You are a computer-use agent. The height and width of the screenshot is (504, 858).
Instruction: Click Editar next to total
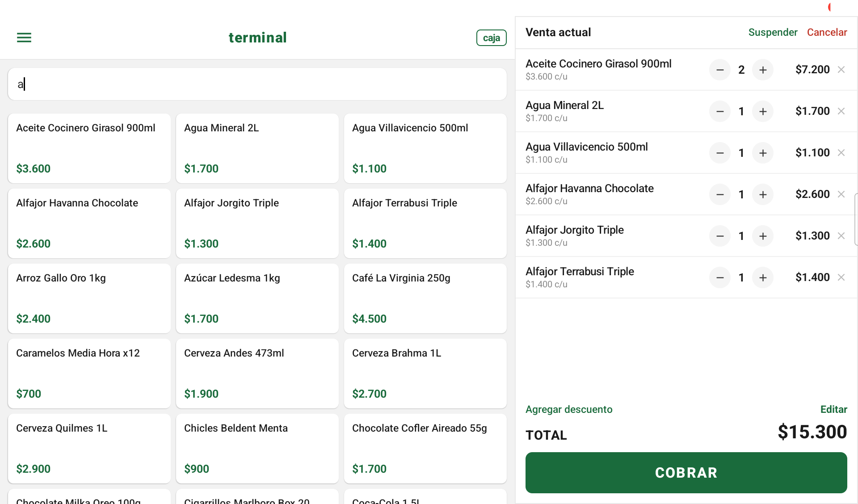point(833,409)
